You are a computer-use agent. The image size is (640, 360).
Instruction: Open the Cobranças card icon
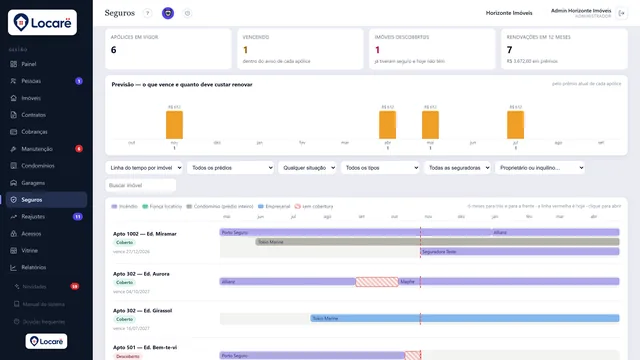13,132
